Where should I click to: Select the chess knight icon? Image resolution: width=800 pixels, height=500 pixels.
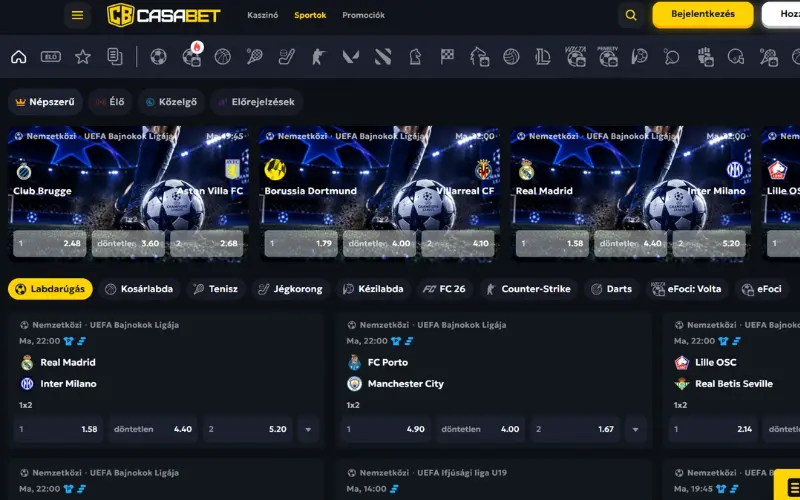[x=415, y=57]
